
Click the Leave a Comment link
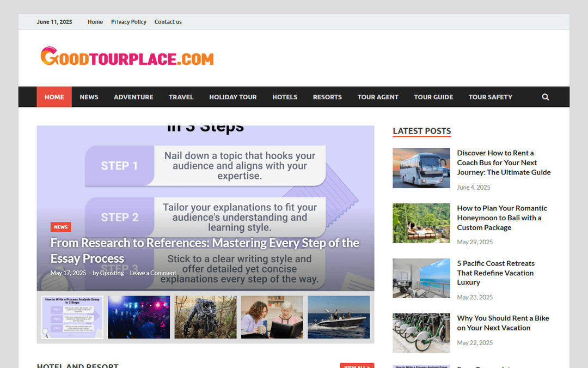coord(153,273)
